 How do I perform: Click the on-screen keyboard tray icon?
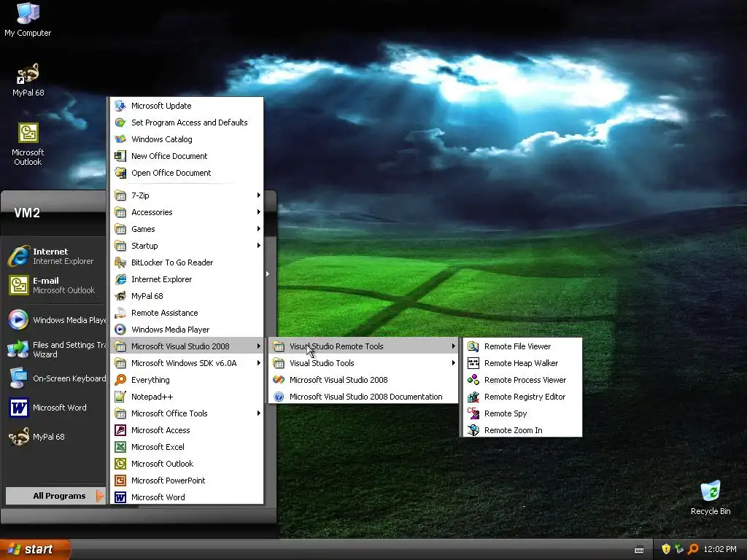pos(639,550)
